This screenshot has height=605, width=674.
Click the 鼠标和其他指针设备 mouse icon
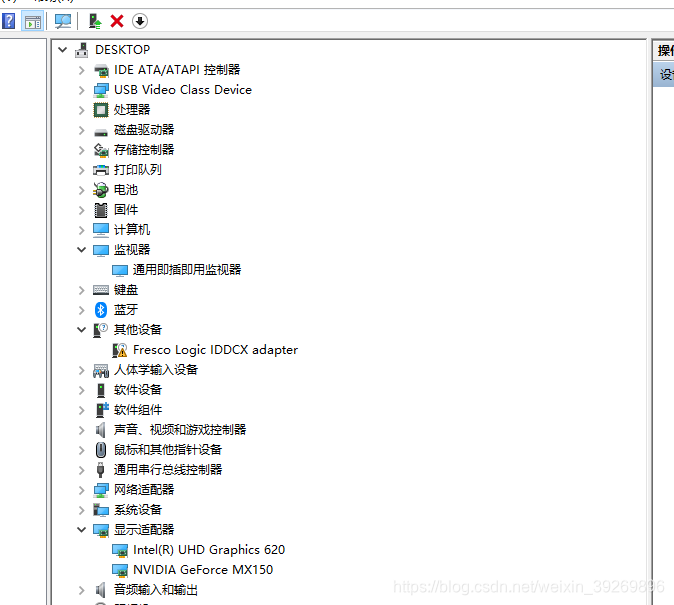[x=101, y=450]
